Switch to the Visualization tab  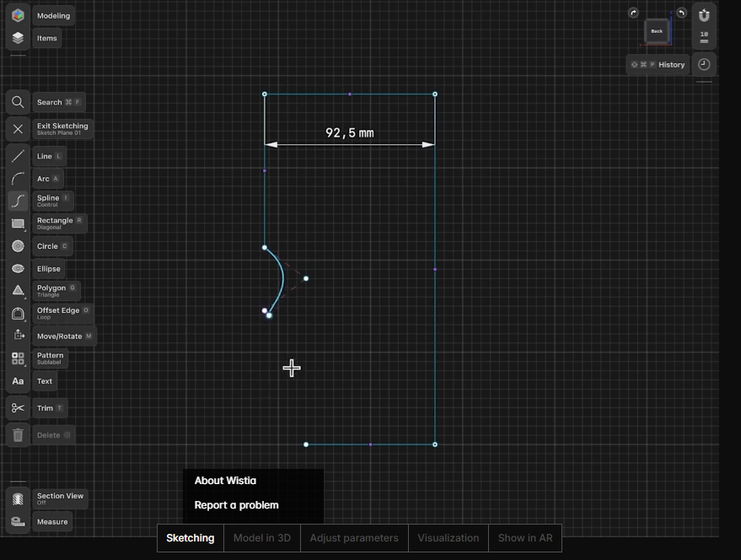click(448, 537)
